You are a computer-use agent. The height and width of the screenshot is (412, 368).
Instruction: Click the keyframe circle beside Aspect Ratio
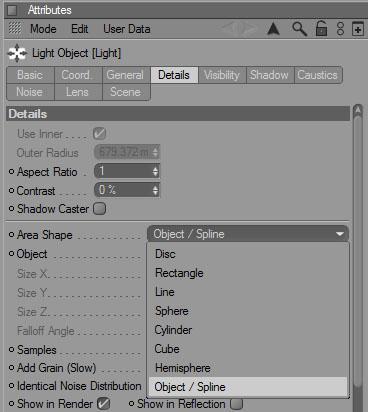point(11,172)
